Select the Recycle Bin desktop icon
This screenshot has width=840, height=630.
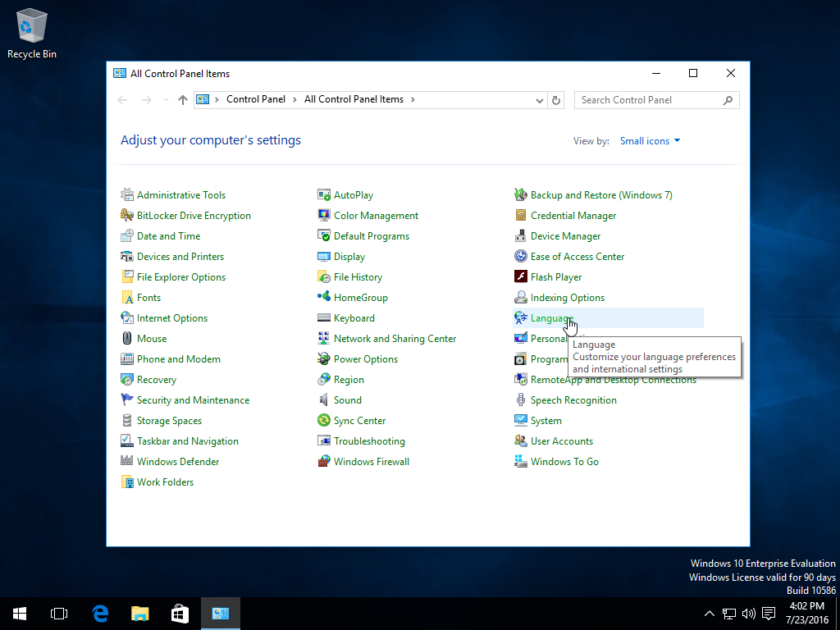32,33
